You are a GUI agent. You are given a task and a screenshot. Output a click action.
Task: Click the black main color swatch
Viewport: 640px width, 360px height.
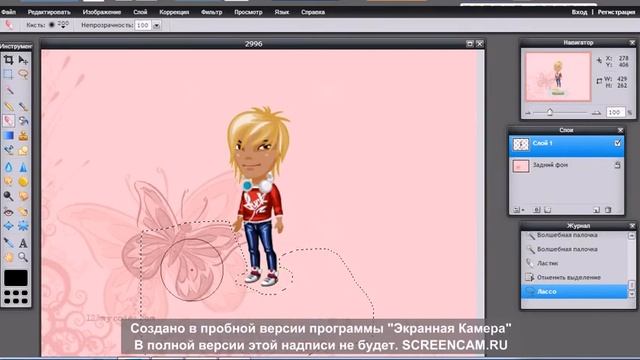pos(16,278)
